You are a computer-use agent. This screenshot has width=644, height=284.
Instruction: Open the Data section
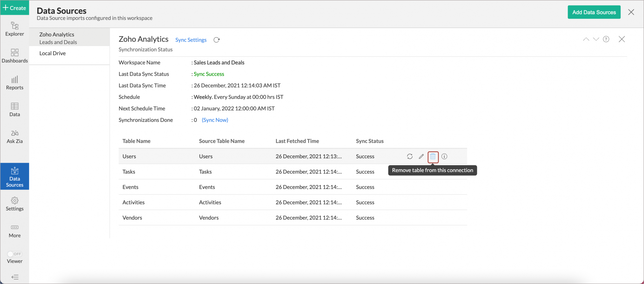point(14,110)
